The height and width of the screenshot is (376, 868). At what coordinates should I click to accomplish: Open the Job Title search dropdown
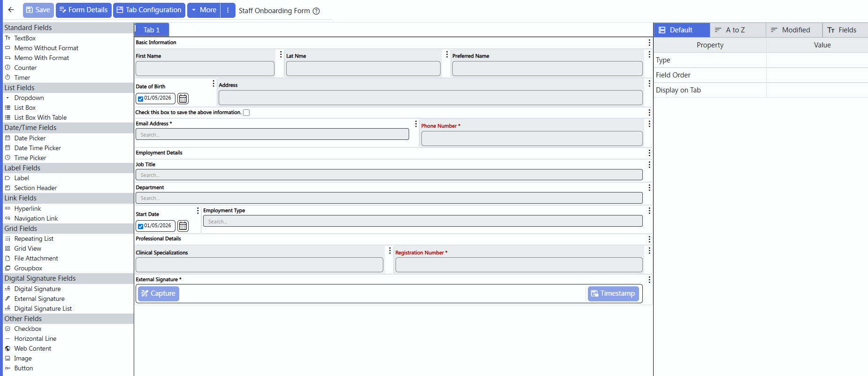[389, 175]
